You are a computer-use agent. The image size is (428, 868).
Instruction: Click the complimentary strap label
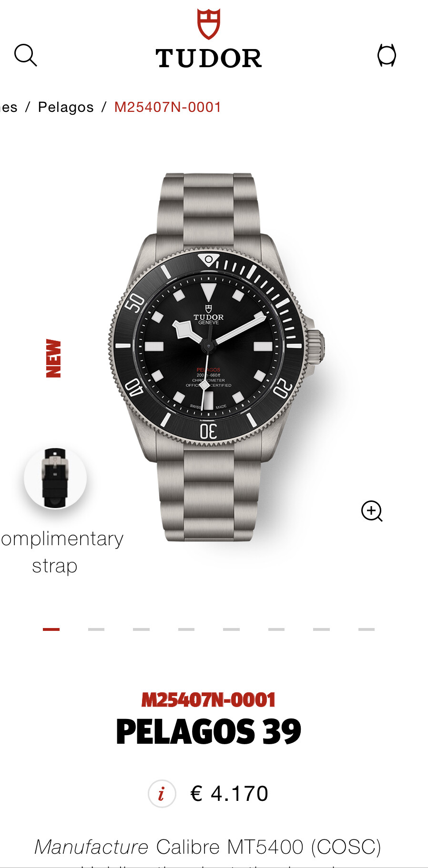click(x=62, y=552)
